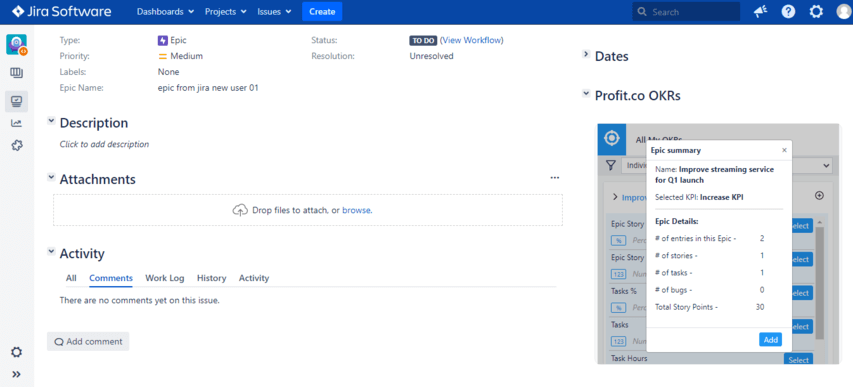Screen dimensions: 853x387
Task: Click the Selected KPI Increase KPI text
Action: pos(699,197)
